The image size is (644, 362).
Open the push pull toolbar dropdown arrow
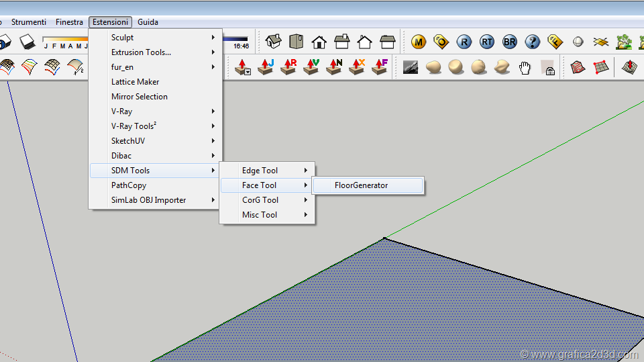(248, 71)
